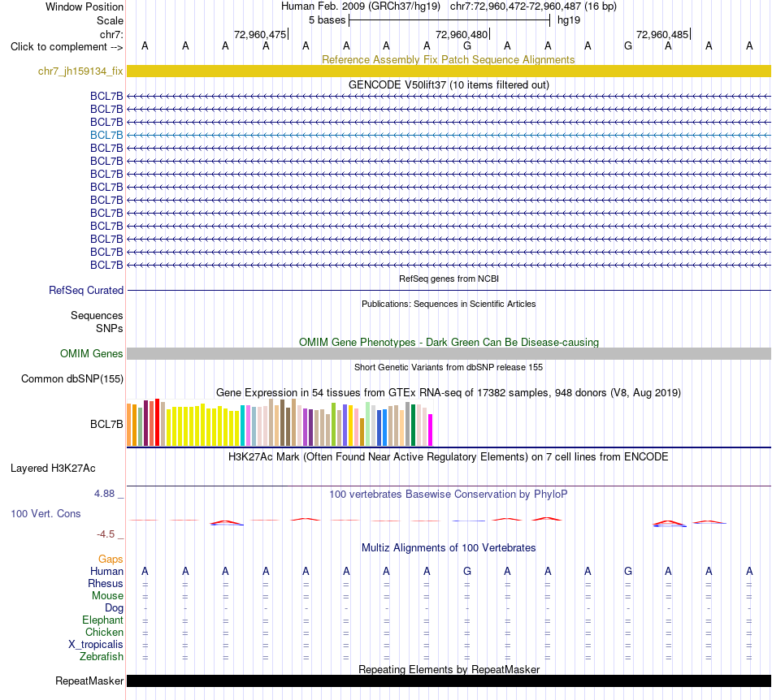Open 'Short Genetic Variants from dbSNP release 155'
The width and height of the screenshot is (772, 700).
(x=449, y=367)
